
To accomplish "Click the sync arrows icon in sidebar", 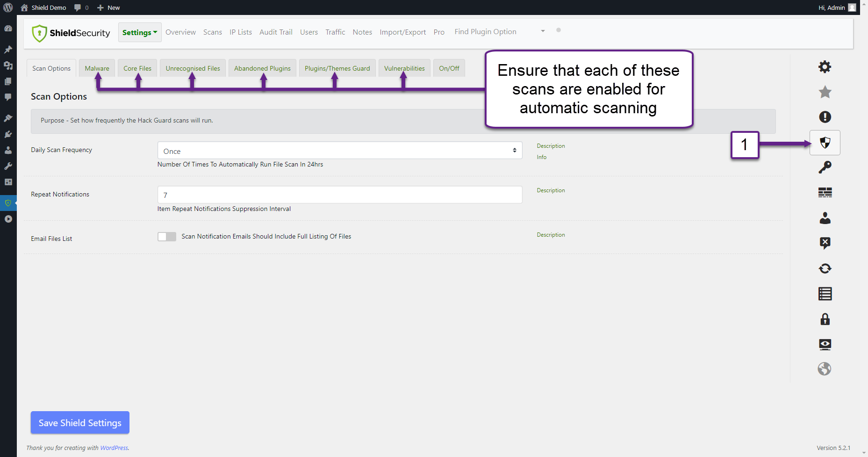I will 825,268.
